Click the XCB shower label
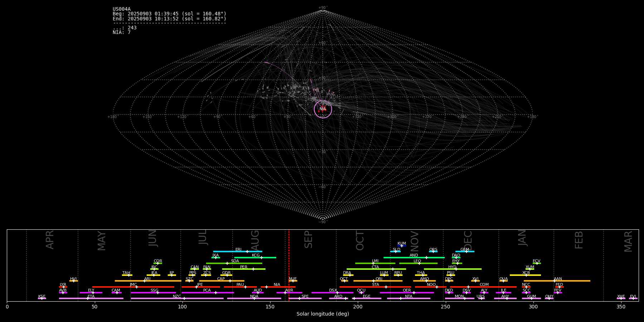Screen dimensions: 644x322 pyautogui.click(x=526, y=273)
